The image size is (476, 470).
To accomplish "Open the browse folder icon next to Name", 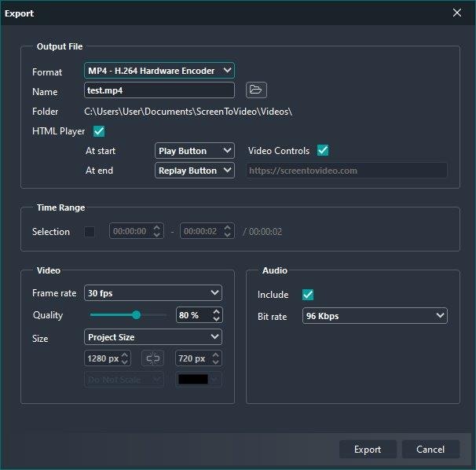I will click(256, 90).
